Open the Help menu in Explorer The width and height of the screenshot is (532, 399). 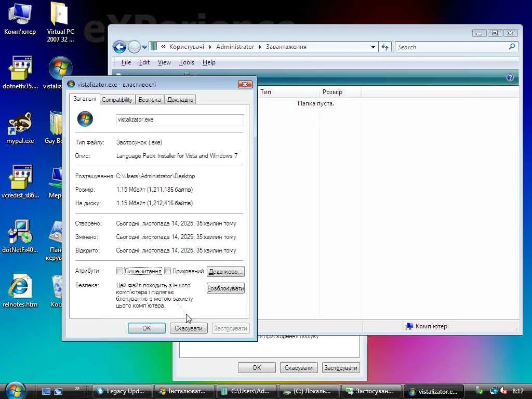click(209, 62)
